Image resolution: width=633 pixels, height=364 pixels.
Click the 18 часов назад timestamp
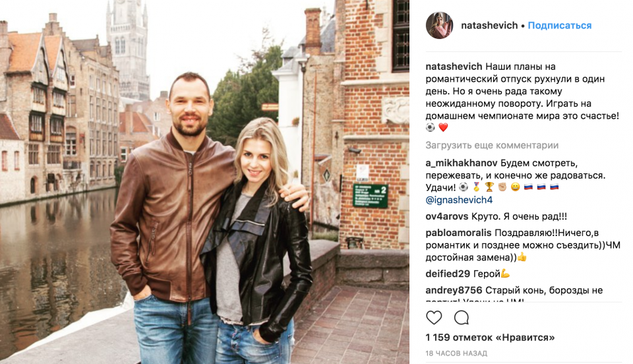[x=456, y=353]
